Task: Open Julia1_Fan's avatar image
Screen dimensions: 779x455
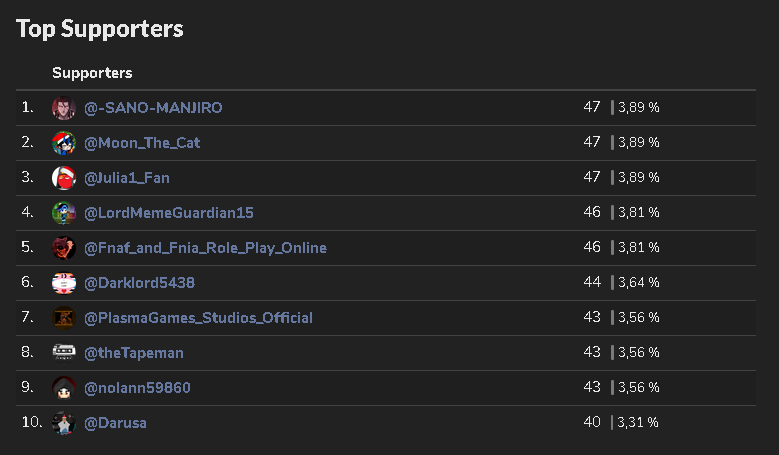Action: tap(64, 178)
